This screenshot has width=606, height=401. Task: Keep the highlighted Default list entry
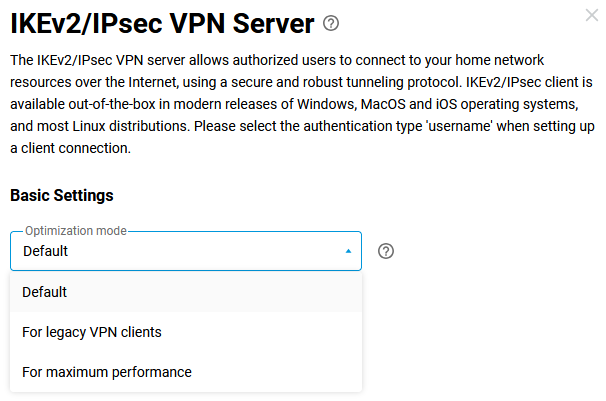[x=45, y=292]
